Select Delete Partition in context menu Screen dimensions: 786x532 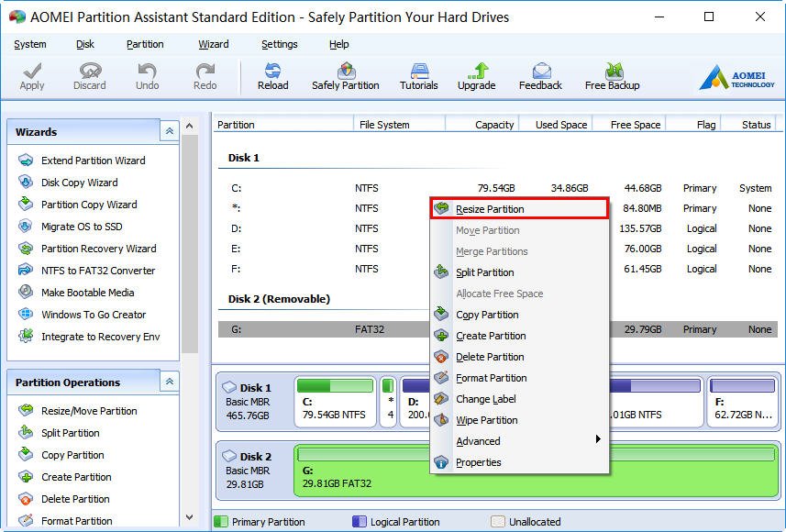[519, 357]
